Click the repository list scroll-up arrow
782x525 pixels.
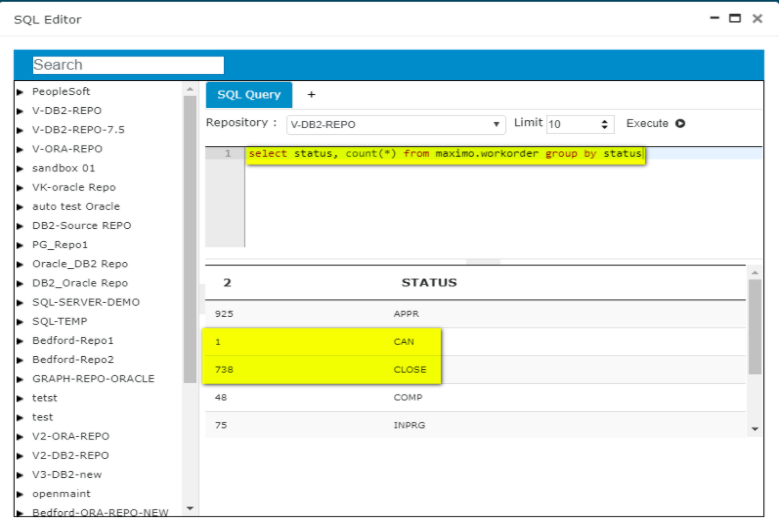(x=190, y=90)
